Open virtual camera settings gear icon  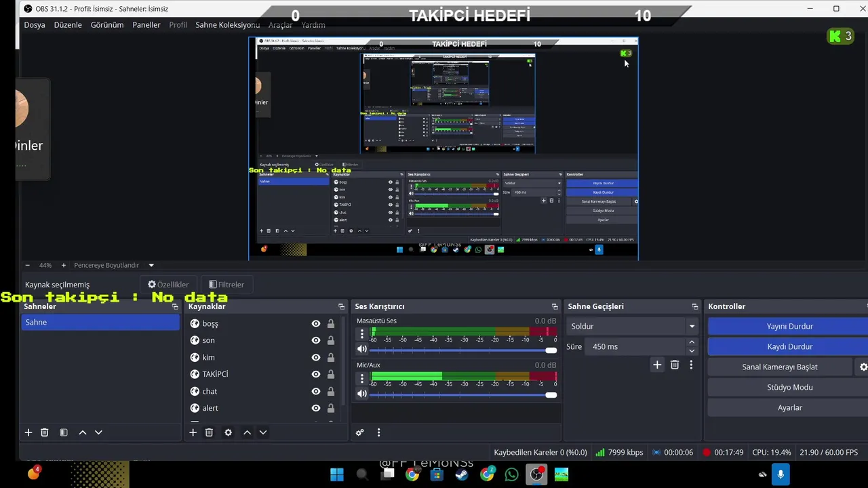click(863, 367)
